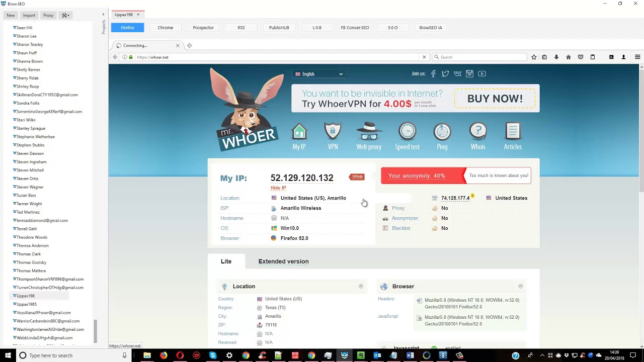Open the Downloads arrow icon
Viewport: 644px width, 362px height.
pyautogui.click(x=556, y=57)
